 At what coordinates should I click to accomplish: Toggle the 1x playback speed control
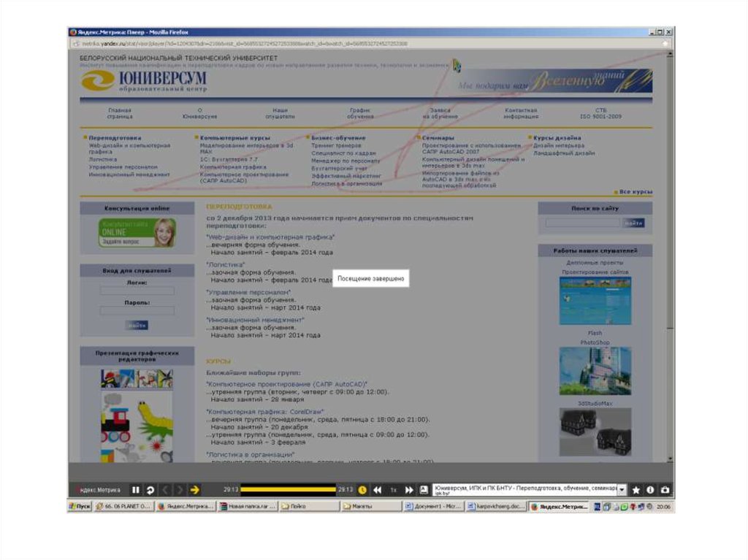coord(393,490)
